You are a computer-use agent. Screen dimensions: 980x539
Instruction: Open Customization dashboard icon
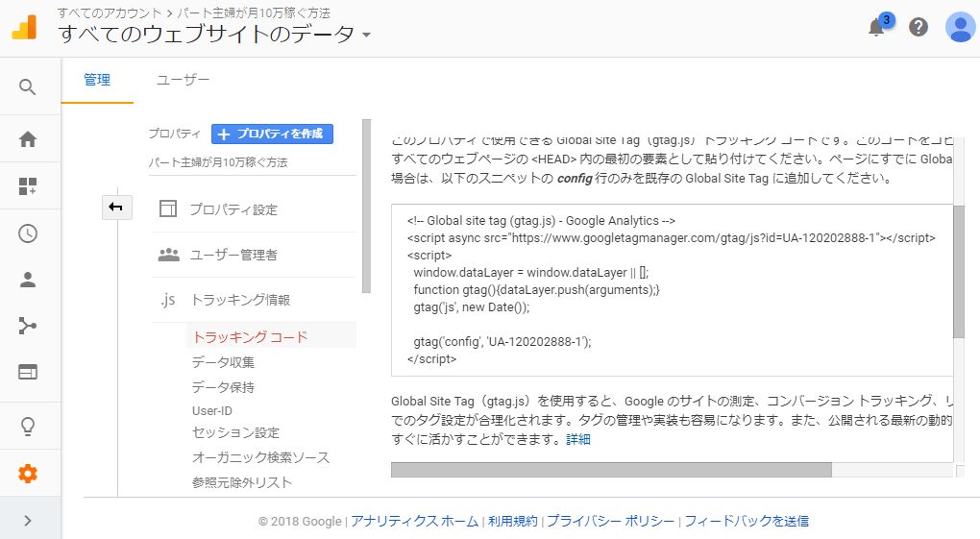click(28, 185)
